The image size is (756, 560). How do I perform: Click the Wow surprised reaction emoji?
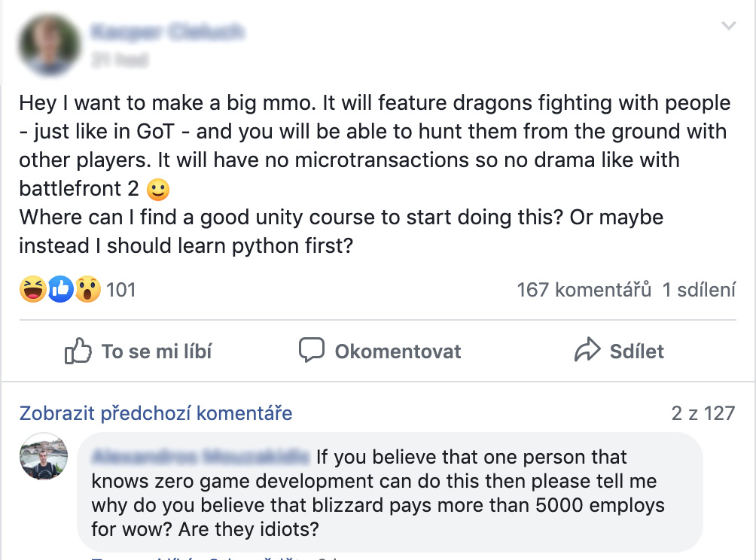click(88, 289)
